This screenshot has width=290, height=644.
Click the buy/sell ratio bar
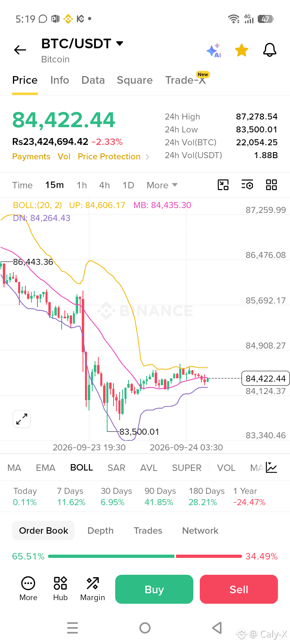[x=145, y=556]
